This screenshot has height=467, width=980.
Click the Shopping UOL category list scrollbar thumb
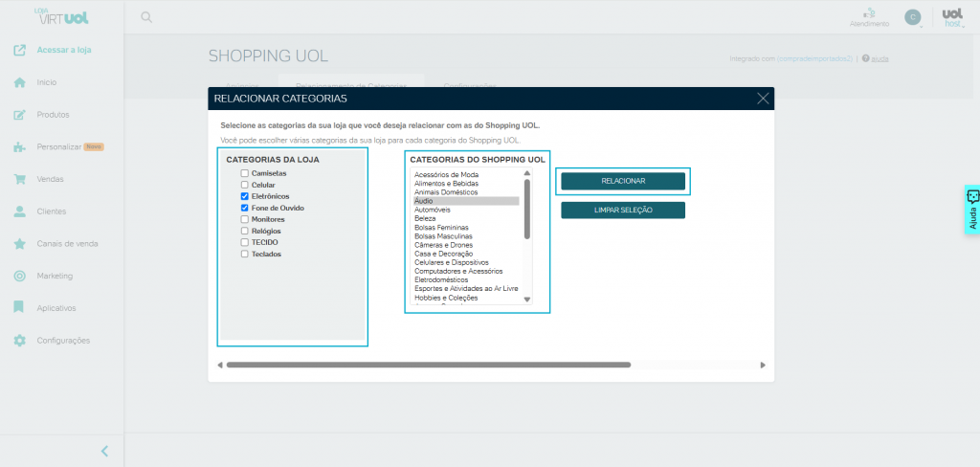pos(527,209)
